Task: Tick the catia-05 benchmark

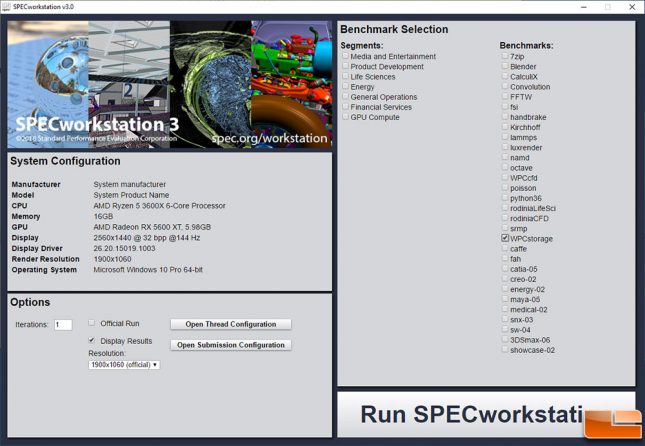Action: pyautogui.click(x=505, y=269)
